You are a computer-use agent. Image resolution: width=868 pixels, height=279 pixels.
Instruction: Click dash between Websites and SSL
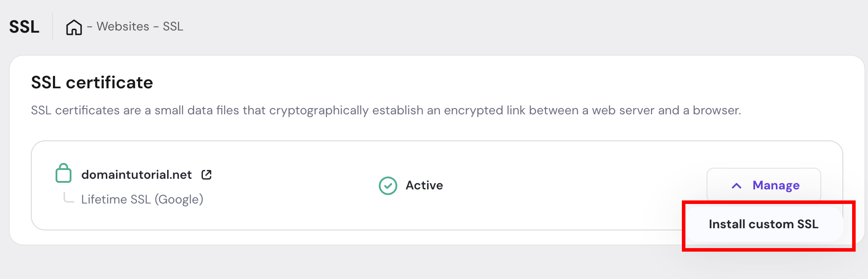[156, 27]
